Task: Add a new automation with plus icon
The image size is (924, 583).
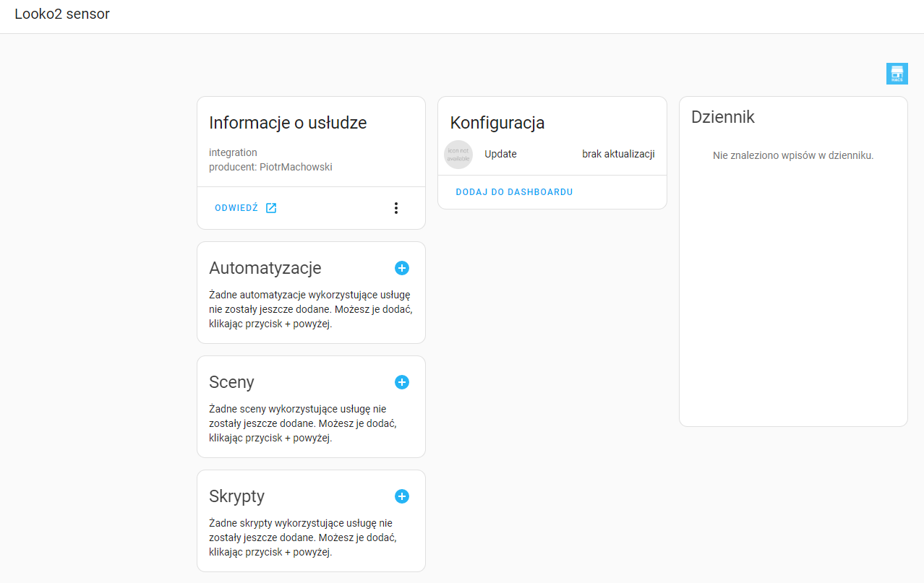Action: click(x=402, y=268)
